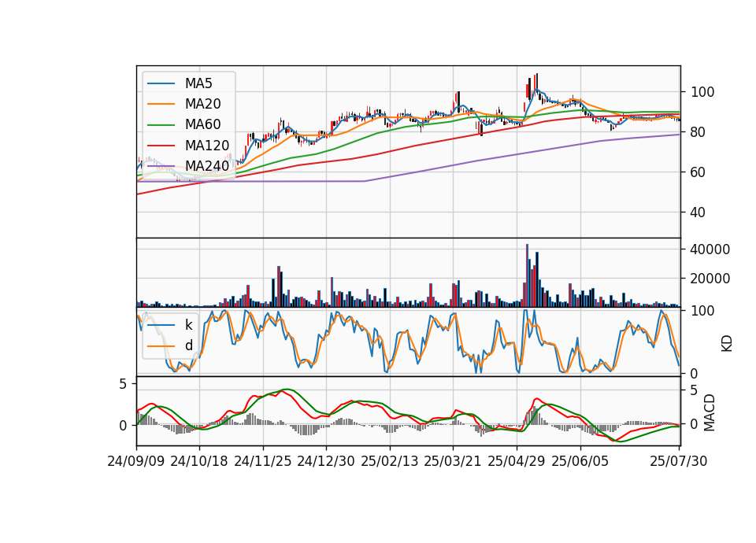The image size is (756, 543).
Task: Click the MA20 legend label
Action: coord(202,104)
